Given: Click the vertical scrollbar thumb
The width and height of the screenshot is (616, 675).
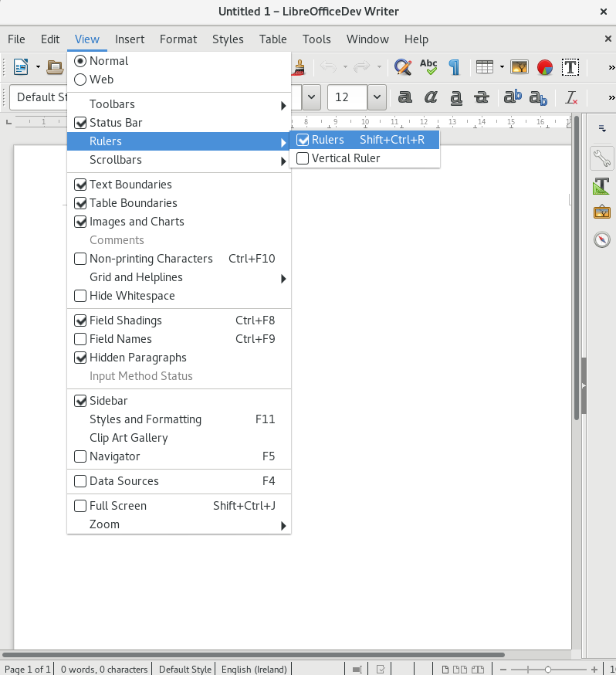Looking at the screenshot, I should pyautogui.click(x=577, y=267).
